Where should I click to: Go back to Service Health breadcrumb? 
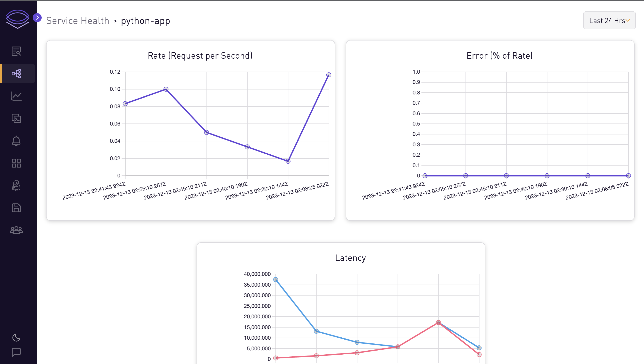[x=77, y=21]
